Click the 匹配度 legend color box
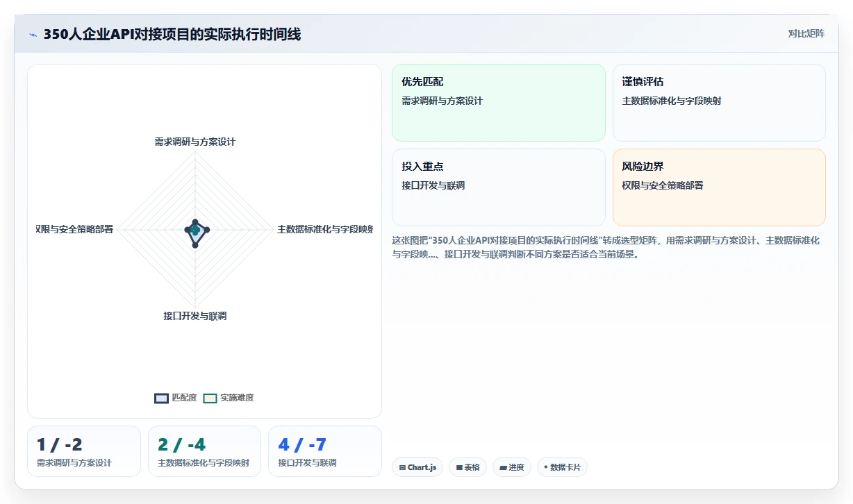The width and height of the screenshot is (853, 504). pos(161,398)
